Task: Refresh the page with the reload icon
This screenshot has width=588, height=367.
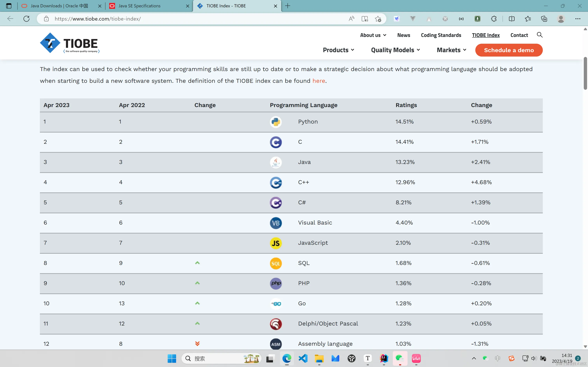Action: [26, 19]
